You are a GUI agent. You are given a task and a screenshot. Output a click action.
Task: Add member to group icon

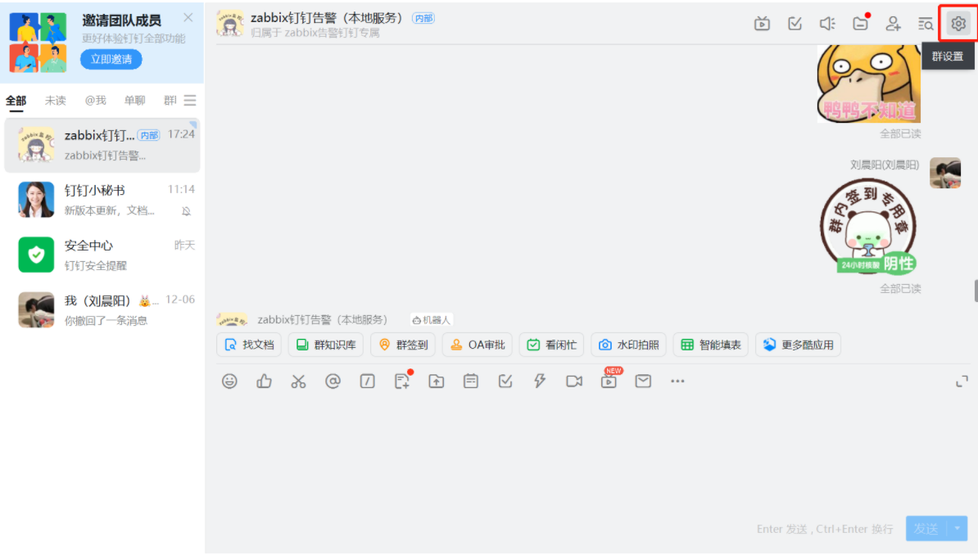893,24
